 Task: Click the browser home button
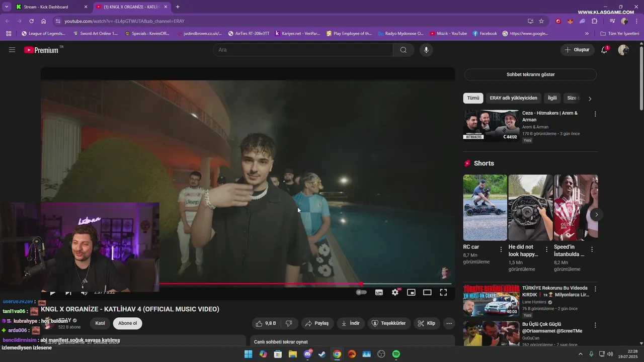click(44, 21)
